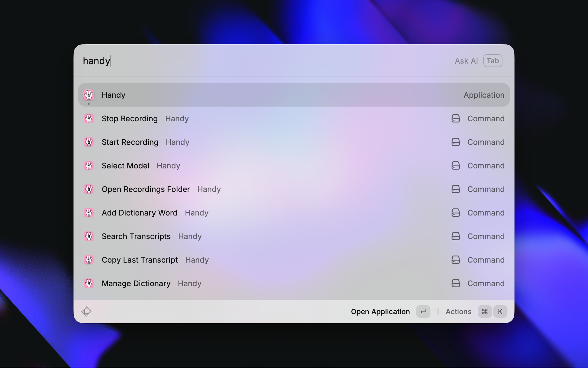
Task: Click command icon on Open Recordings Folder row
Action: pos(455,189)
